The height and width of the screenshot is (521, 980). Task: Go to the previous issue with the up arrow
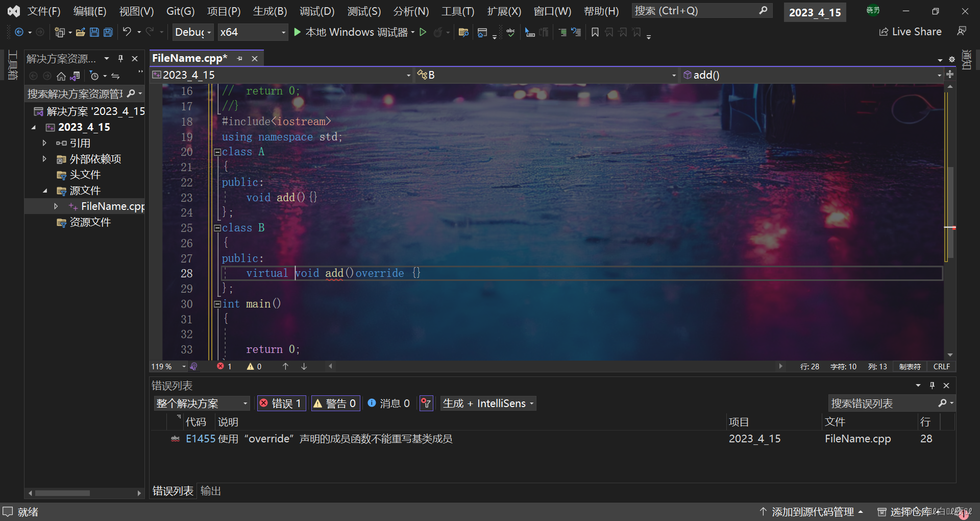(286, 366)
